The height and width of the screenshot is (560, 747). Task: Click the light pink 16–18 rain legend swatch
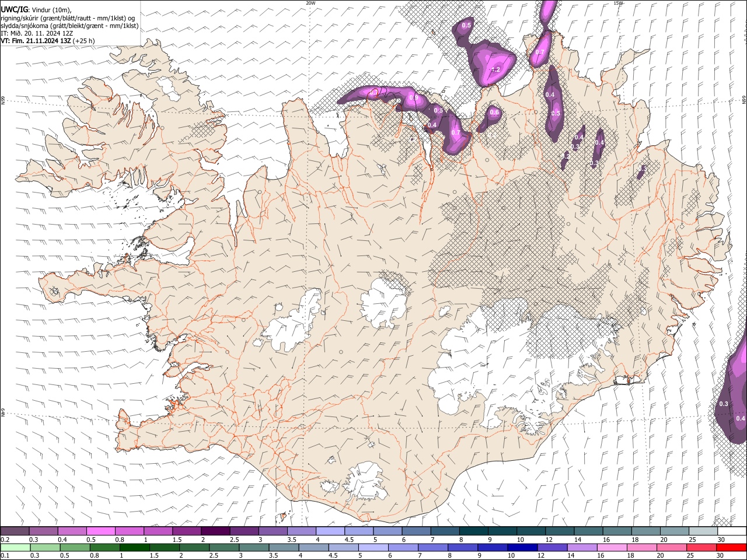pyautogui.click(x=612, y=547)
